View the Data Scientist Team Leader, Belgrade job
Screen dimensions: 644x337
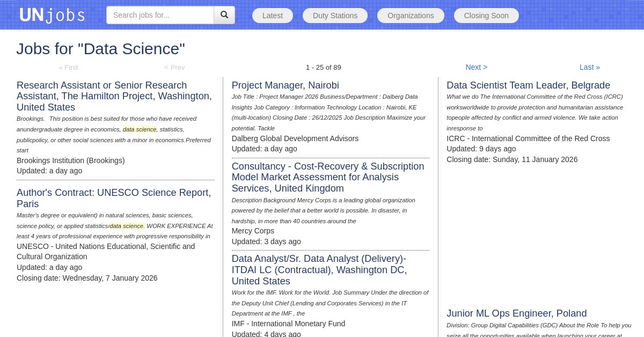pos(528,85)
